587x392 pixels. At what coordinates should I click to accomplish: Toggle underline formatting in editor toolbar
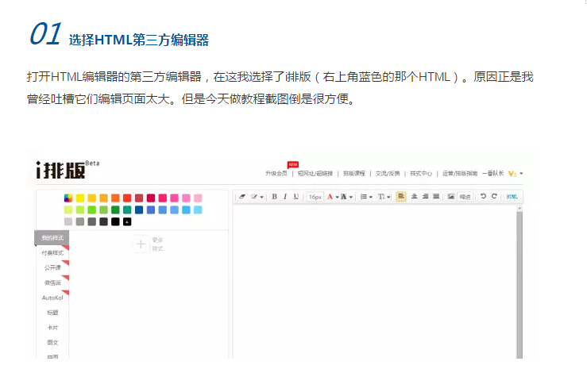296,197
